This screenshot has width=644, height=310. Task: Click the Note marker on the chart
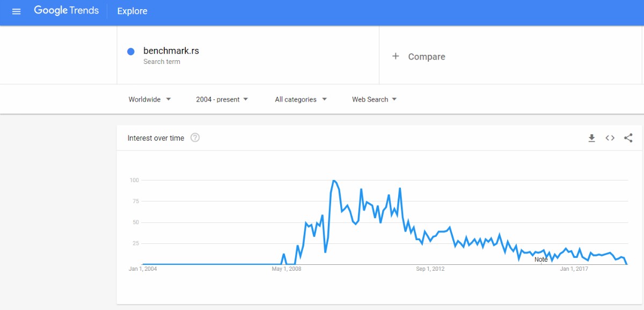[541, 259]
